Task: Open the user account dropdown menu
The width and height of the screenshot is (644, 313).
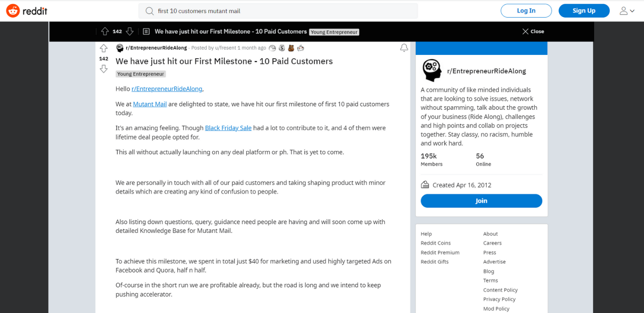Action: pos(627,11)
